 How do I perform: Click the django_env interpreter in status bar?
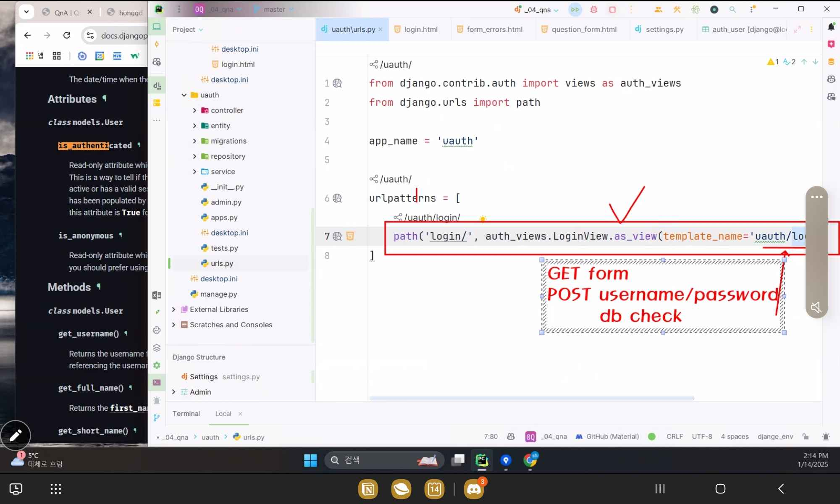point(775,437)
